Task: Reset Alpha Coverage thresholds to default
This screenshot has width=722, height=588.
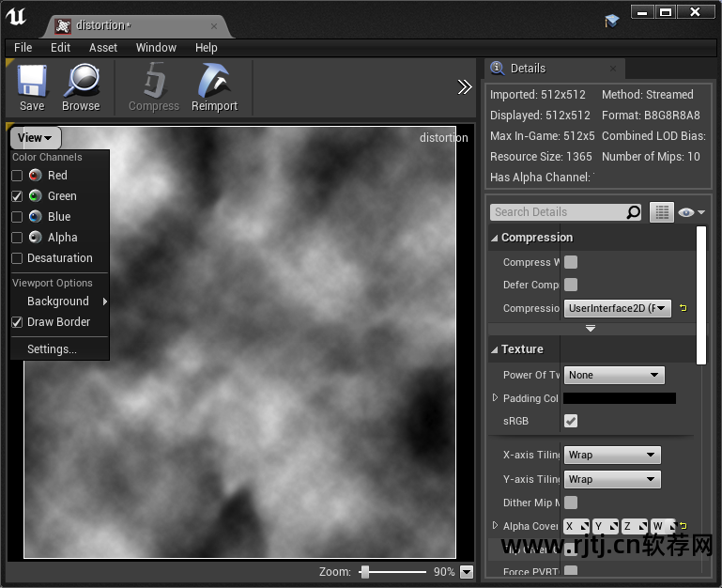Action: pyautogui.click(x=684, y=526)
